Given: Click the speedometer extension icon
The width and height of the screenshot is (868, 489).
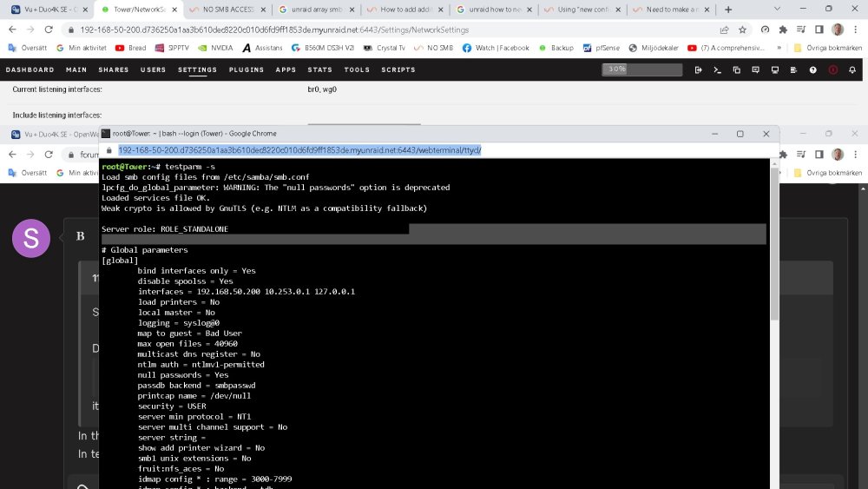Looking at the screenshot, I should 765,30.
